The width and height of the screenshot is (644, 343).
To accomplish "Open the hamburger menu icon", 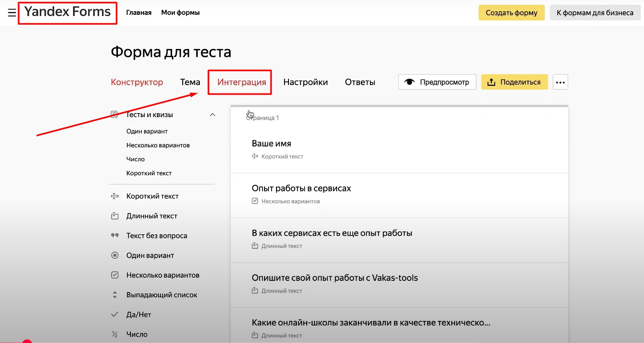I will [12, 13].
